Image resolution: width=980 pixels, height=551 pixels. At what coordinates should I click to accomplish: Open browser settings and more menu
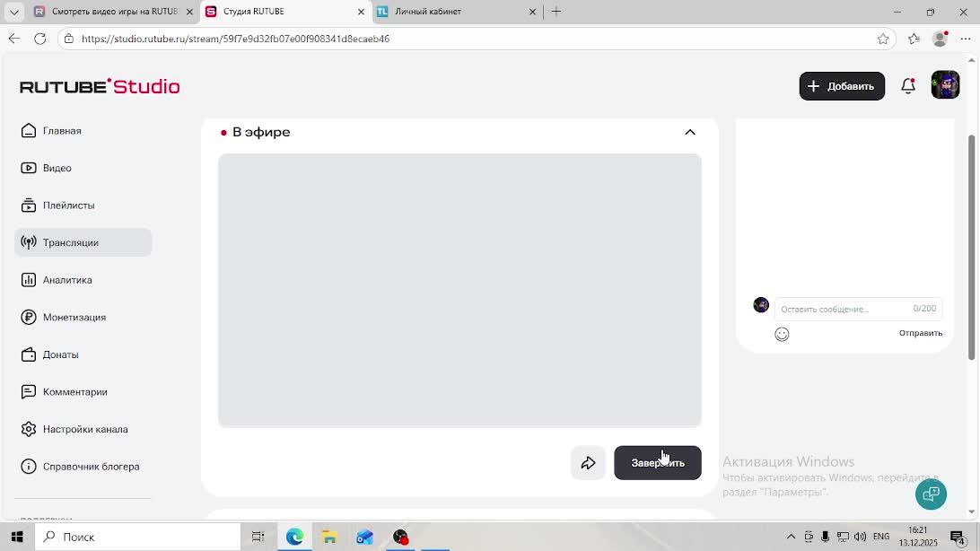point(965,39)
